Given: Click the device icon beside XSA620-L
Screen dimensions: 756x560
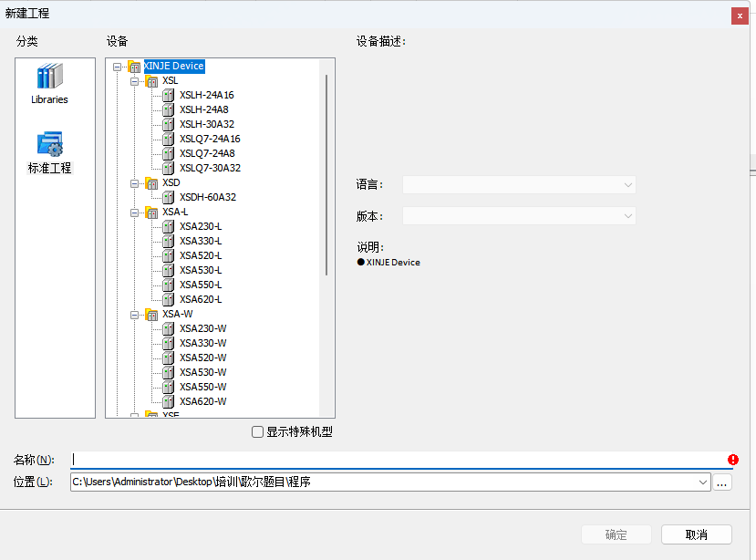Looking at the screenshot, I should (x=169, y=299).
